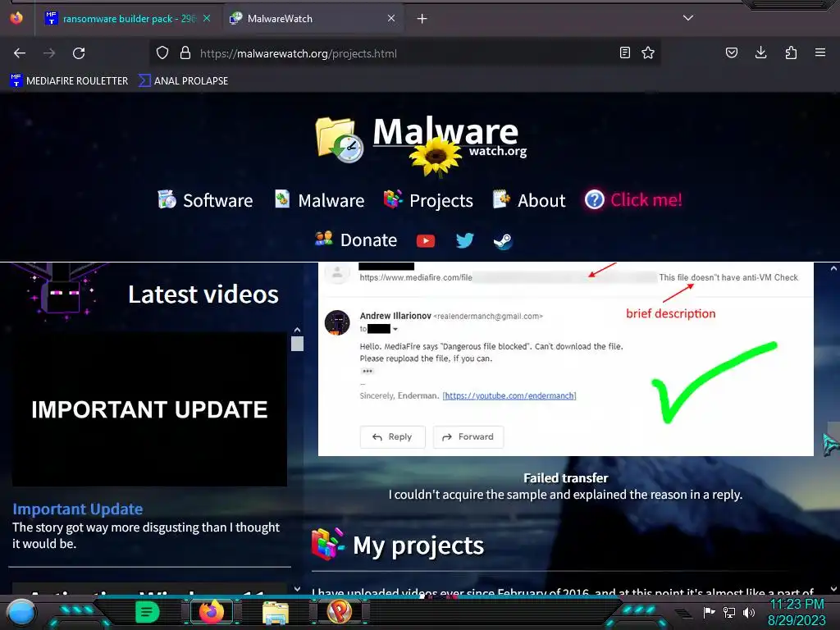Toggle reader view in address bar
The width and height of the screenshot is (840, 630).
(624, 53)
